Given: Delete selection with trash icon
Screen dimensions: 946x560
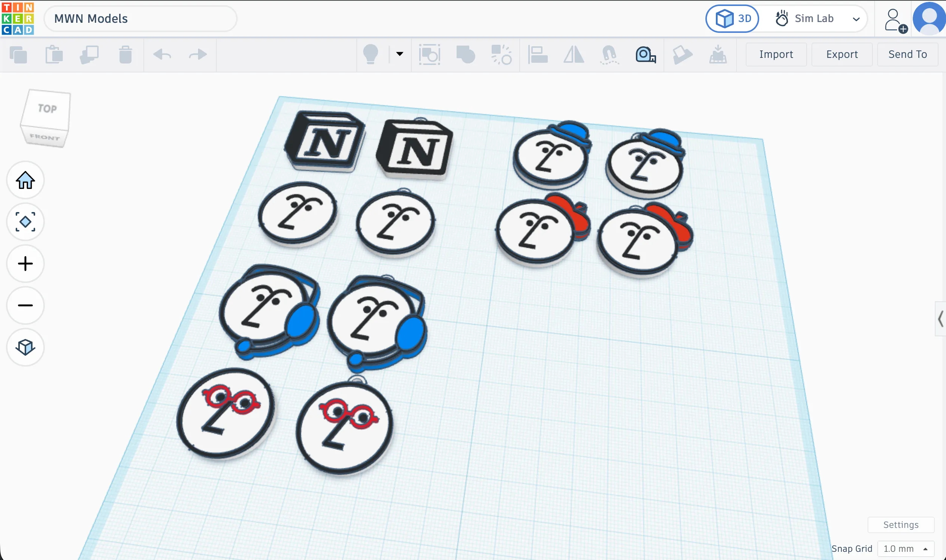Looking at the screenshot, I should point(126,55).
